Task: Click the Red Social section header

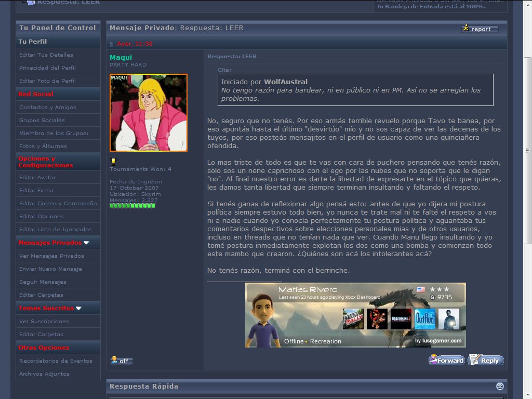Action: pyautogui.click(x=58, y=94)
